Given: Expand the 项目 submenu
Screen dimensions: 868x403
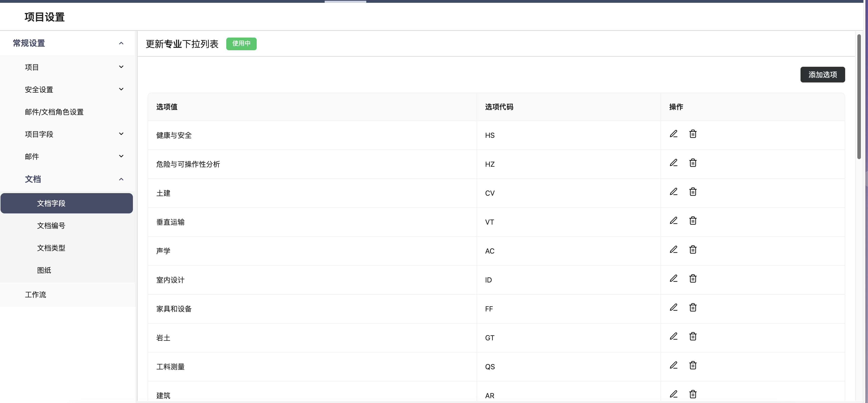Looking at the screenshot, I should (121, 67).
